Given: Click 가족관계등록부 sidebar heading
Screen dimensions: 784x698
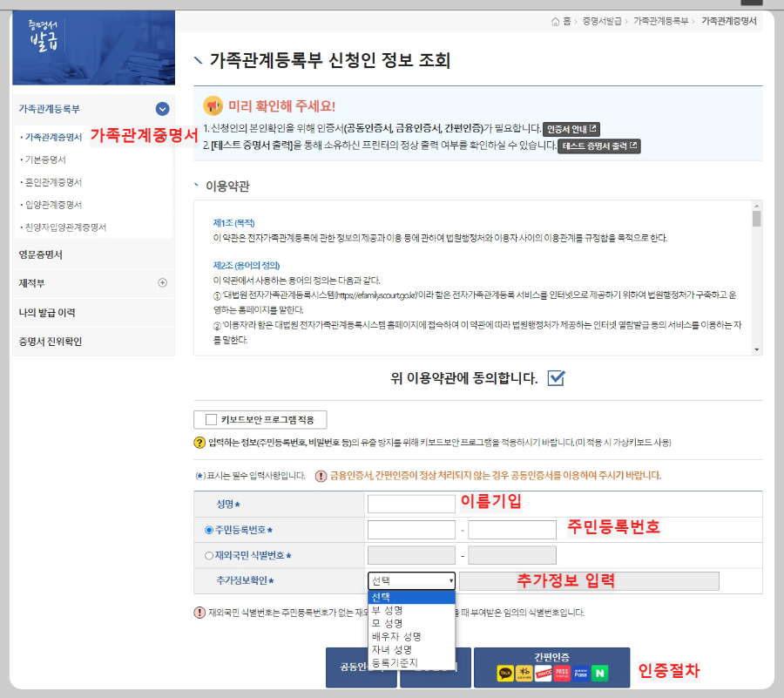Looking at the screenshot, I should [49, 109].
